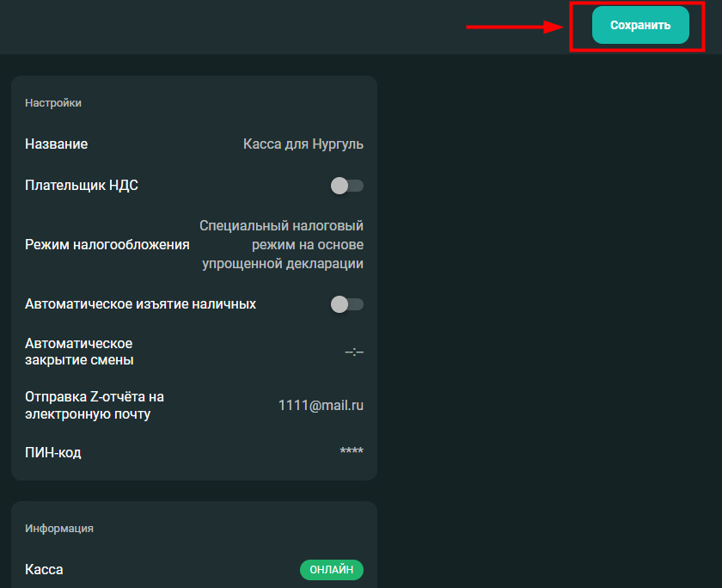Image resolution: width=722 pixels, height=588 pixels.
Task: Select the Название settings row label
Action: point(56,144)
